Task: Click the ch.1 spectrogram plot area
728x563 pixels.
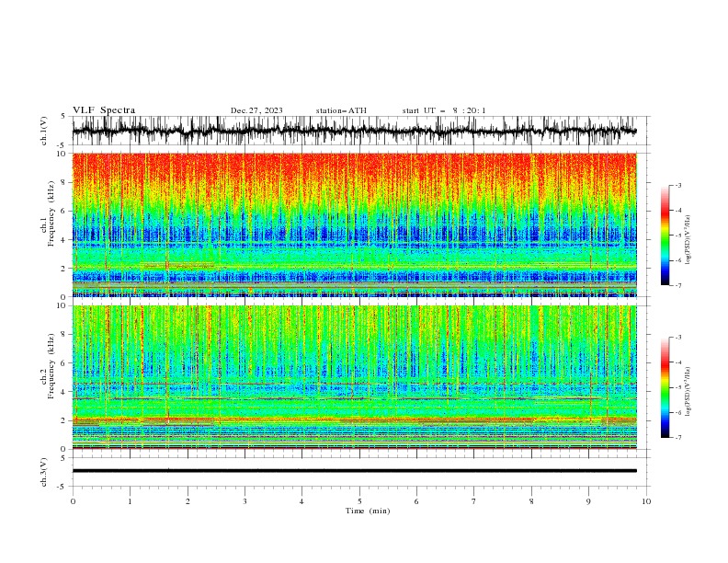Action: tap(355, 224)
